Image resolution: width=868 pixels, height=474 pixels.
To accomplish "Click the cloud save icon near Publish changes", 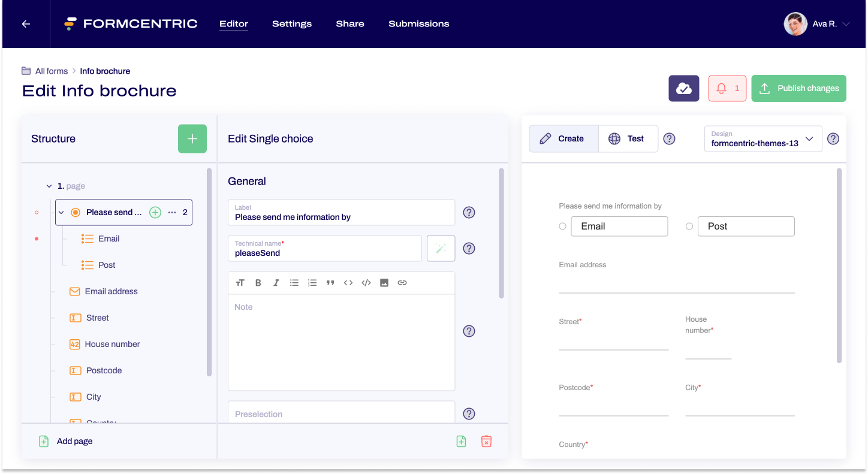I will pos(683,88).
